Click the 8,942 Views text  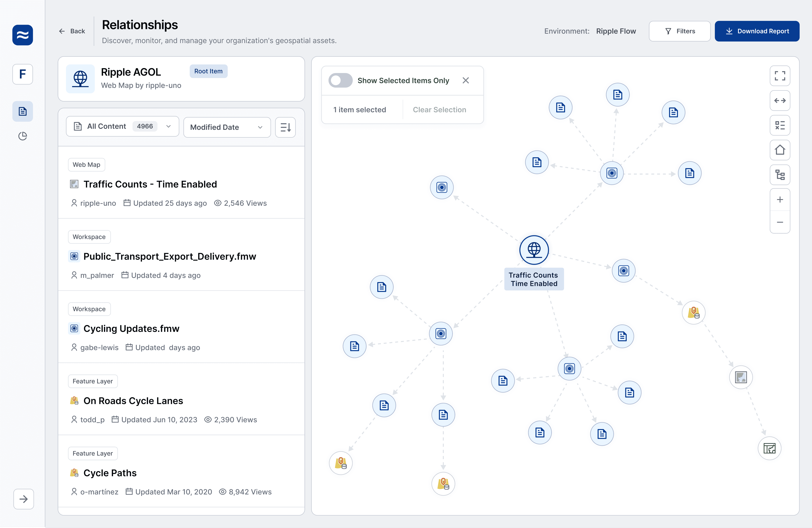pyautogui.click(x=250, y=491)
